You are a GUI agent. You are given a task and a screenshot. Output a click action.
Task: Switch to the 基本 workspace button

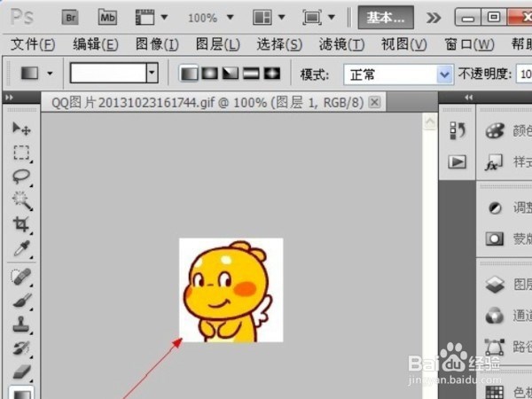click(386, 18)
